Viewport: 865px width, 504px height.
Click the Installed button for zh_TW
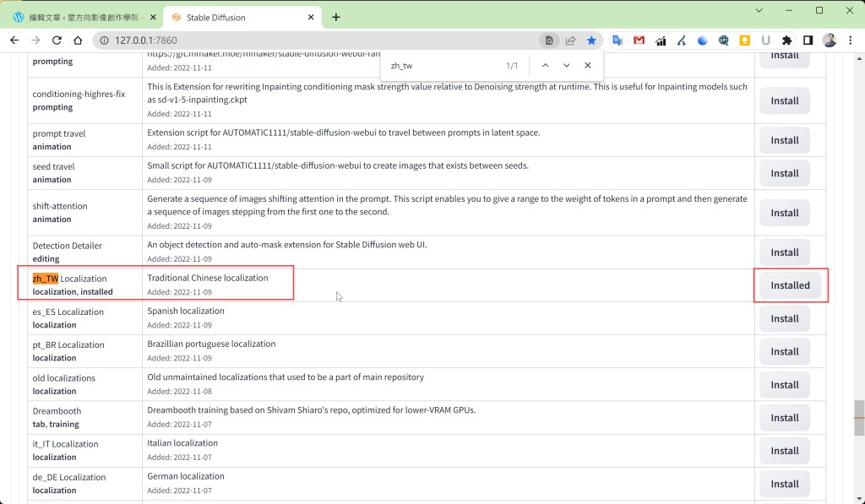pyautogui.click(x=790, y=285)
